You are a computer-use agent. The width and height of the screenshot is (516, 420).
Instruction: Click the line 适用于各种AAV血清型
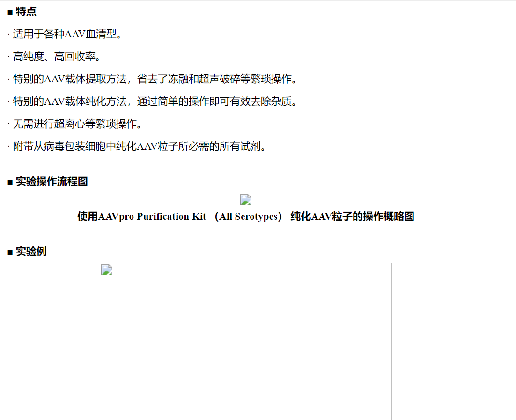[x=67, y=34]
